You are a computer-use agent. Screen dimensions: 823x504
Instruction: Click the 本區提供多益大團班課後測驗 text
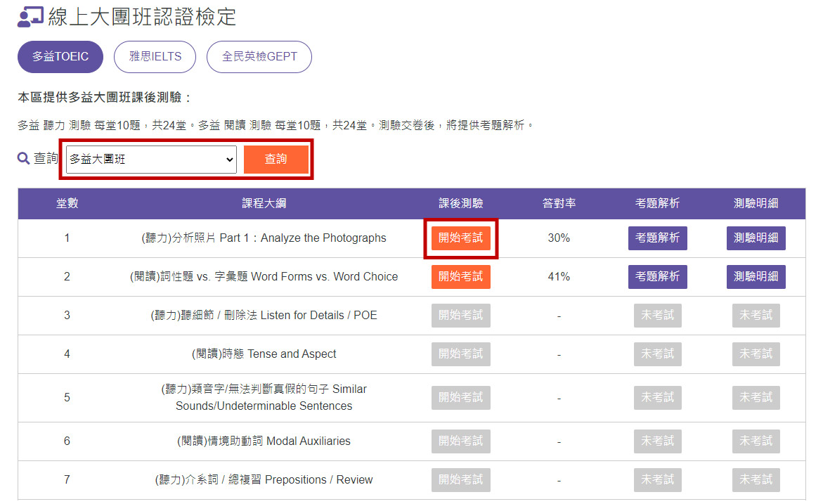pos(104,98)
